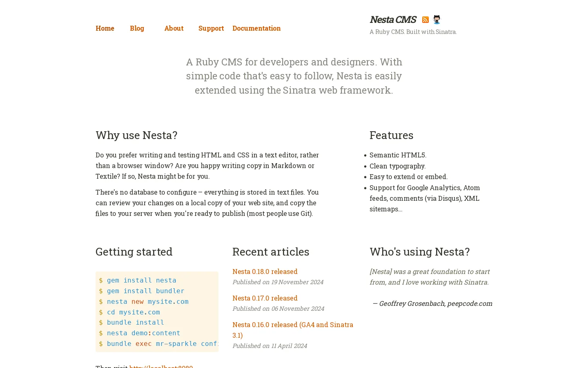Click 'Published on 19 November 2024' date
The image size is (588, 368).
(278, 282)
